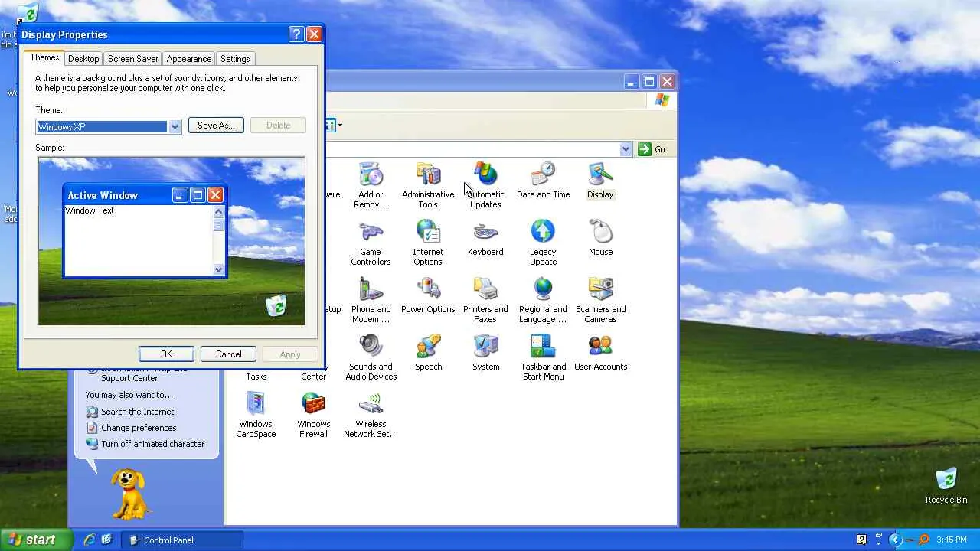
Task: Click the Display Properties help question button
Action: point(296,34)
